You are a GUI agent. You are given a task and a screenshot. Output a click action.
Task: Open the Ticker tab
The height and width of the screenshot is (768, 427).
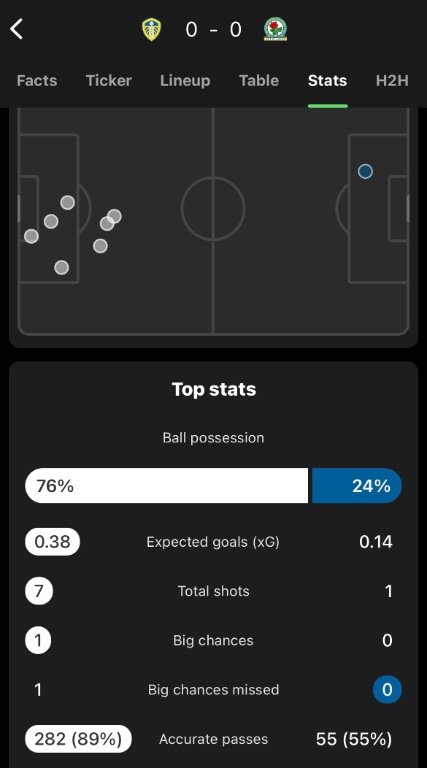click(109, 80)
